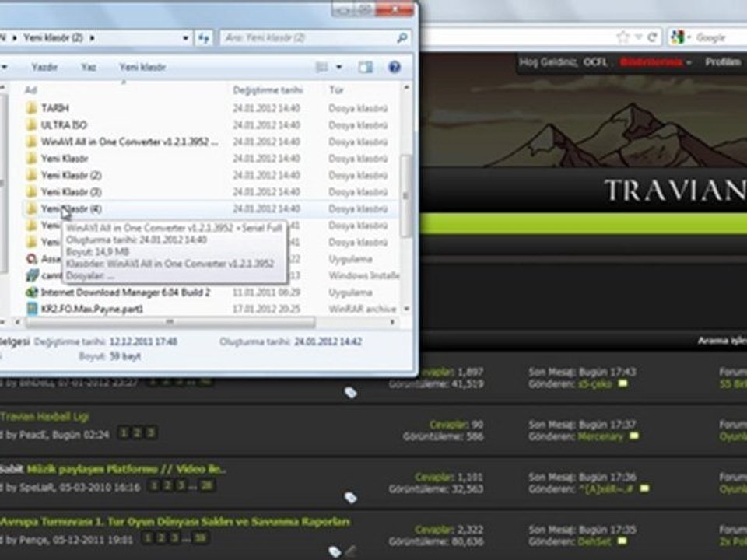Image resolution: width=747 pixels, height=560 pixels.
Task: Click Yaz in Explorer toolbar
Action: 89,67
